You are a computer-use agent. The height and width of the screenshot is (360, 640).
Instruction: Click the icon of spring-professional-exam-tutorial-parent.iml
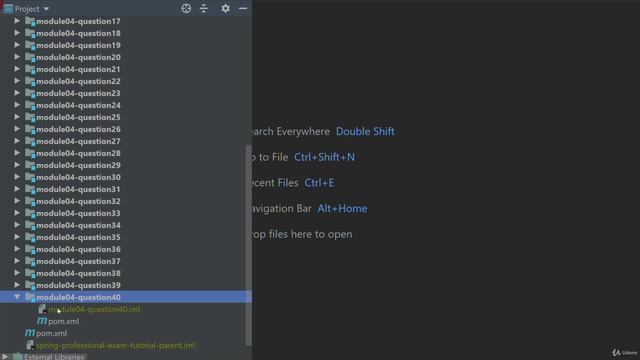point(30,345)
